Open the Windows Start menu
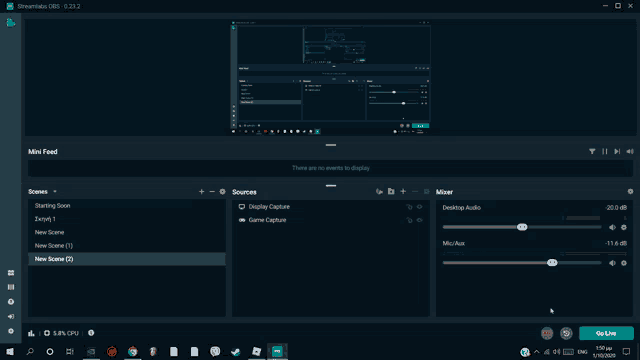 click(10, 351)
